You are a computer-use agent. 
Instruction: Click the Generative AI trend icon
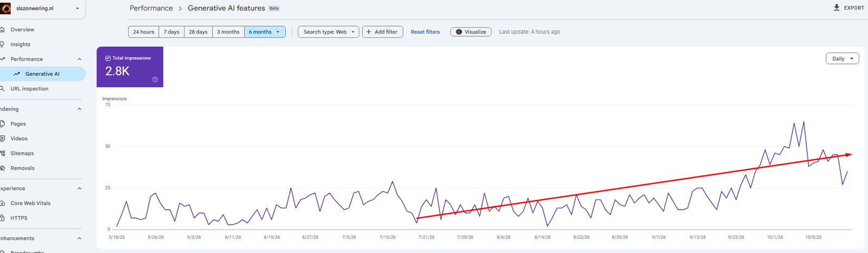[x=17, y=74]
